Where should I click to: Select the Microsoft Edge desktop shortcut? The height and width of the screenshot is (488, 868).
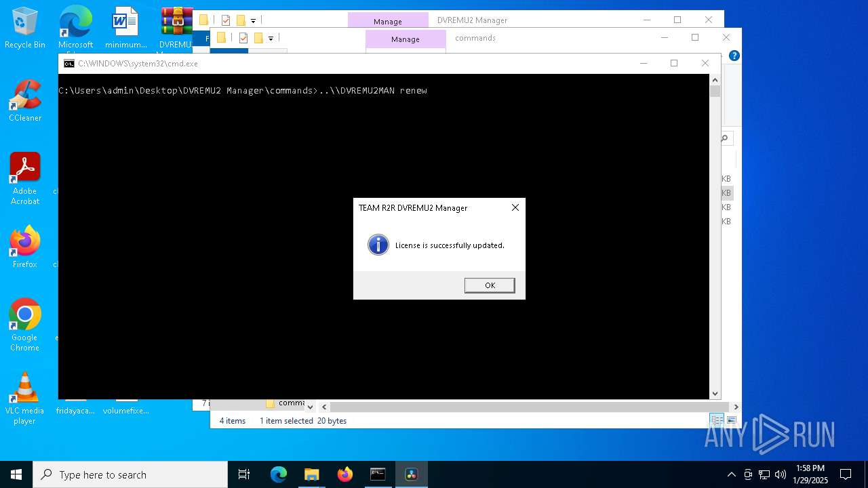coord(75,28)
